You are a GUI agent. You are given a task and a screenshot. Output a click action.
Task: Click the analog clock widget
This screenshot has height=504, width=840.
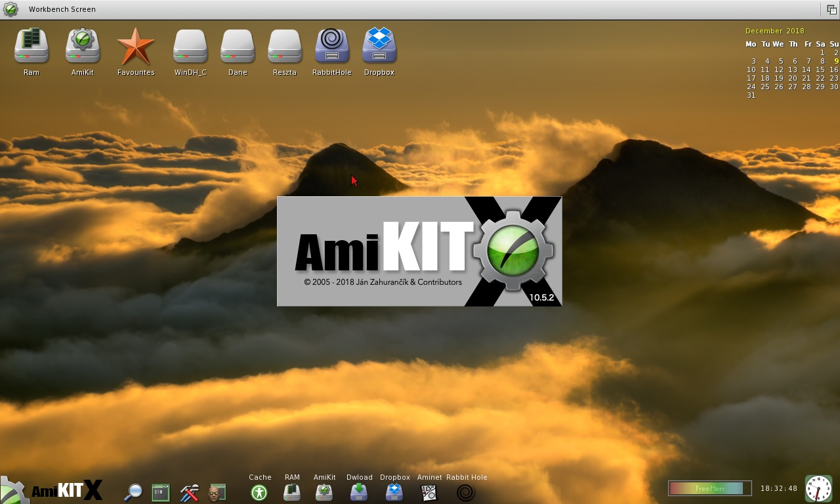[x=818, y=489]
